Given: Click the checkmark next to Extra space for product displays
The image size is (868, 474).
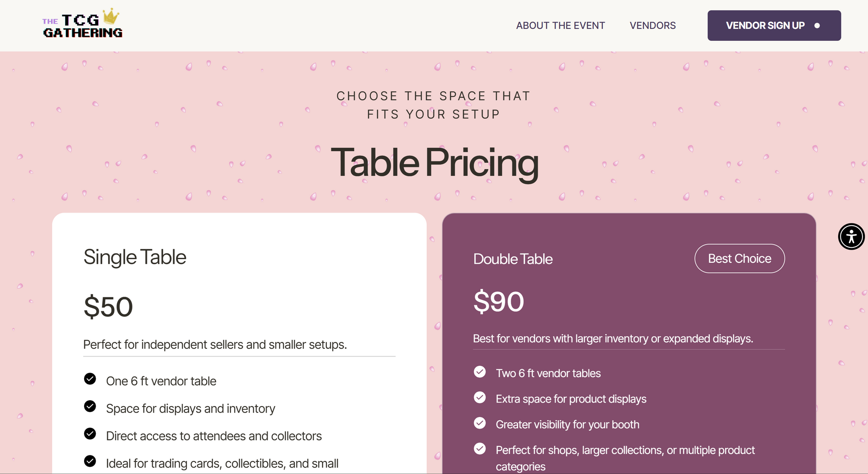Looking at the screenshot, I should 480,398.
